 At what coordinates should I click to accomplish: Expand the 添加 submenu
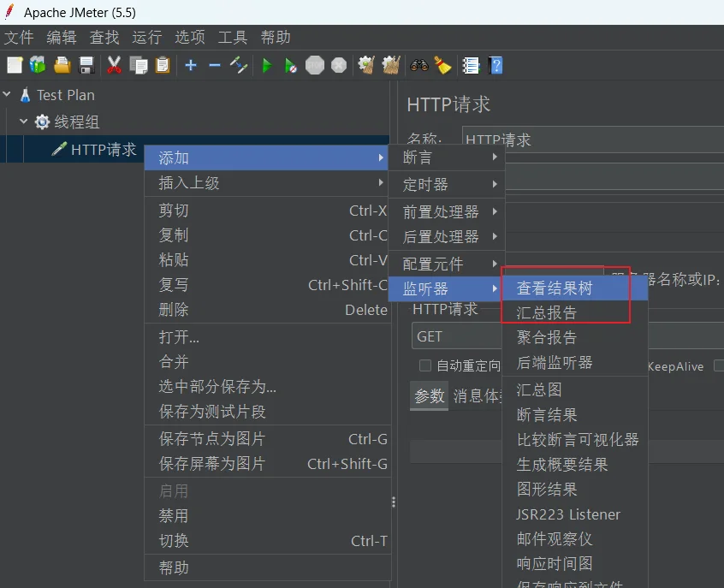point(267,158)
